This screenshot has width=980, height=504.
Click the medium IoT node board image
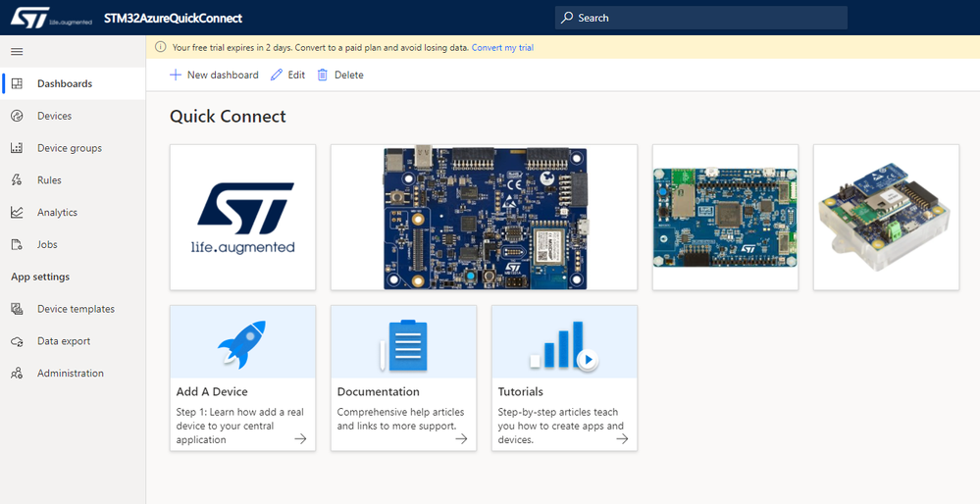(725, 218)
